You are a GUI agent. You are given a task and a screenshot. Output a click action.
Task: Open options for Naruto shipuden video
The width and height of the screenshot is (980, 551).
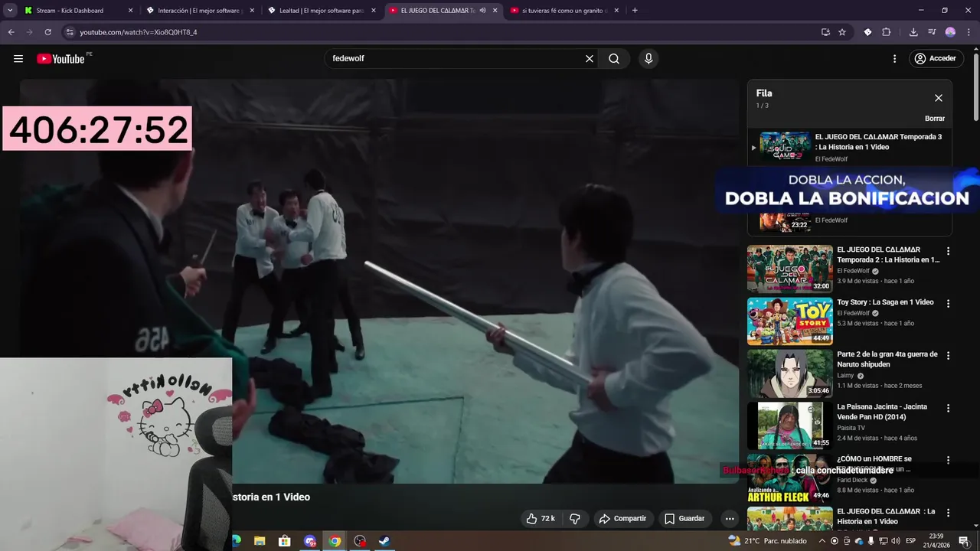[948, 356]
